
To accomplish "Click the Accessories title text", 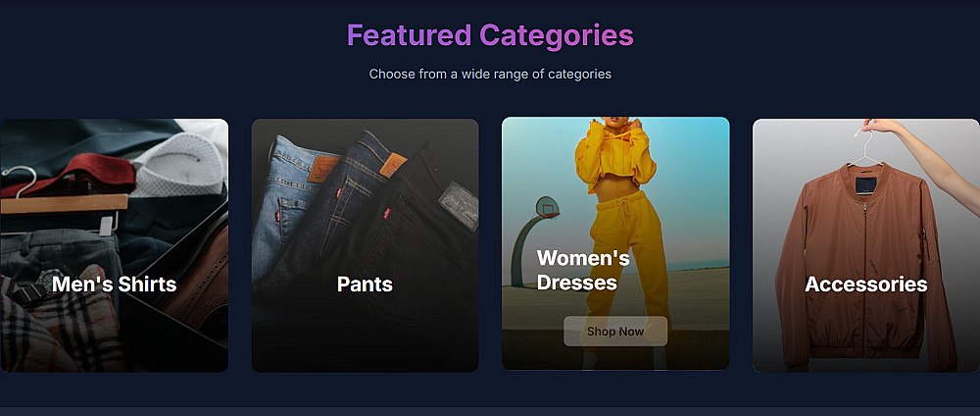I will 866,284.
